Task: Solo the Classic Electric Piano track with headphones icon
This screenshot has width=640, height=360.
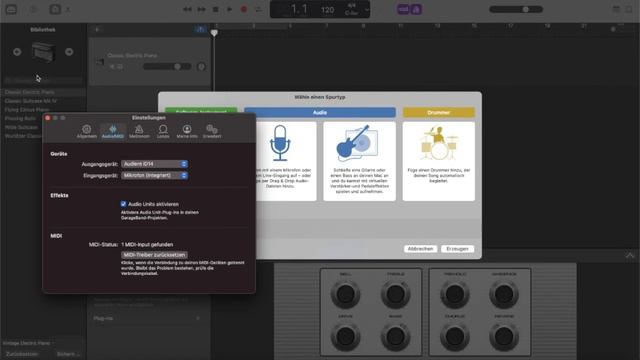Action: coord(120,67)
